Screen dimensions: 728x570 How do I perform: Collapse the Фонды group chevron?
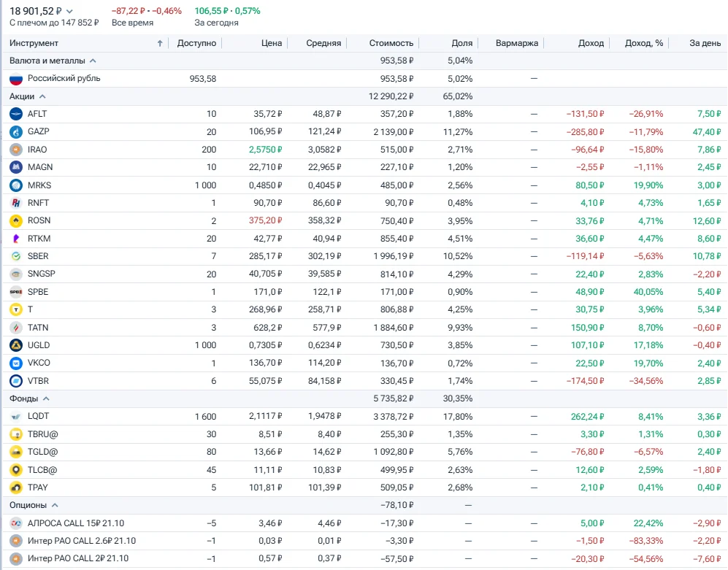tap(46, 398)
